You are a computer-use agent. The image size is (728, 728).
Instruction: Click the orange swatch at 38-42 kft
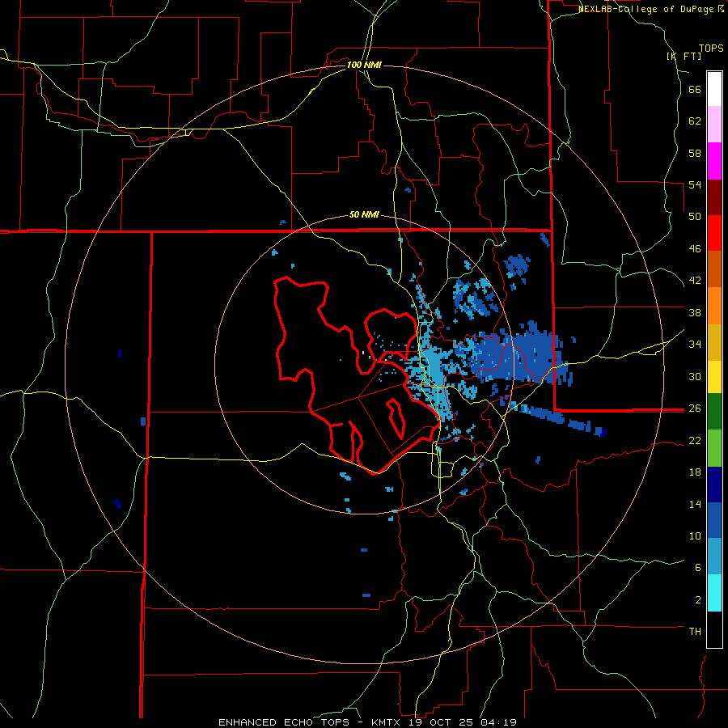(714, 306)
